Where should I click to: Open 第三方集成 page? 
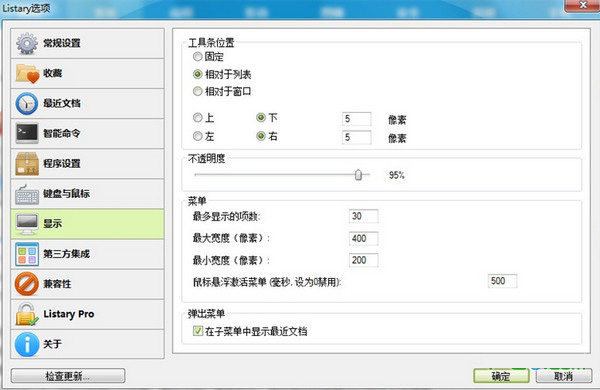tap(88, 254)
